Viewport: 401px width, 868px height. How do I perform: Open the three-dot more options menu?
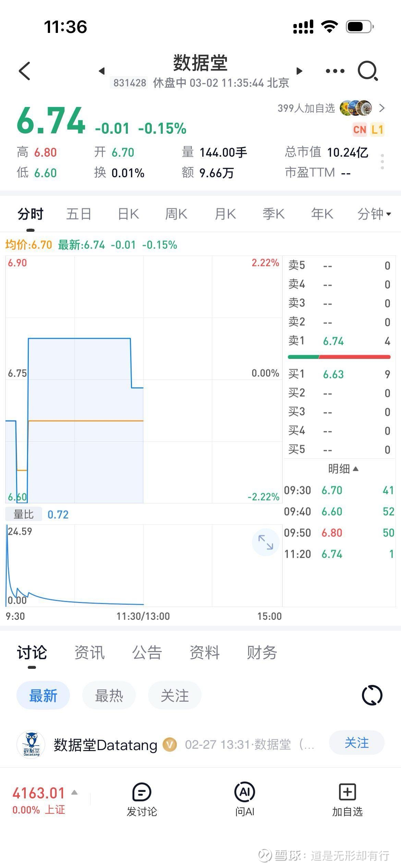[335, 71]
